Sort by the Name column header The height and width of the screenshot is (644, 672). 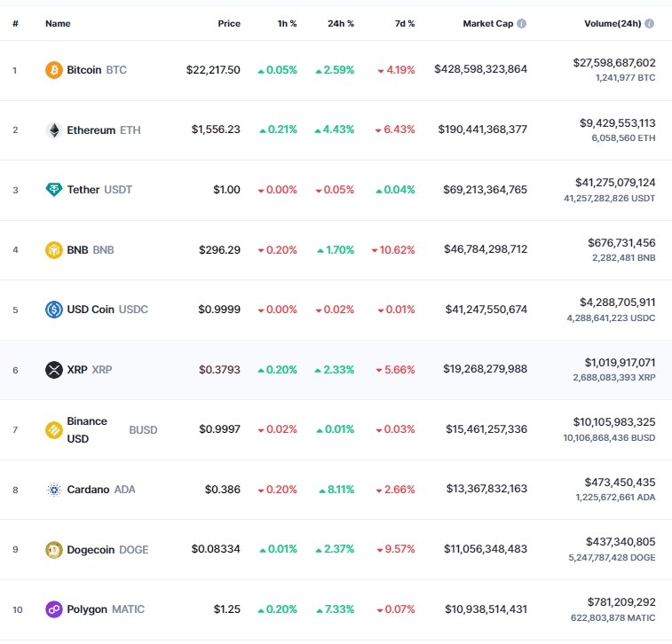[x=58, y=24]
